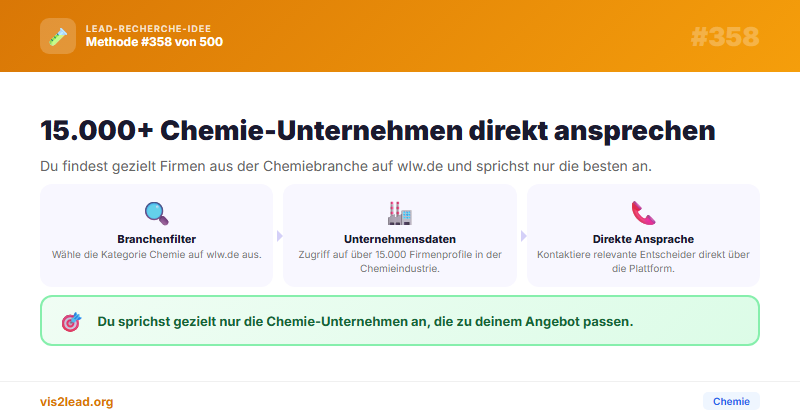Click text 'Wähle die Kategorie Chemie auf wlw.de aus.'
The width and height of the screenshot is (800, 420).
[157, 254]
